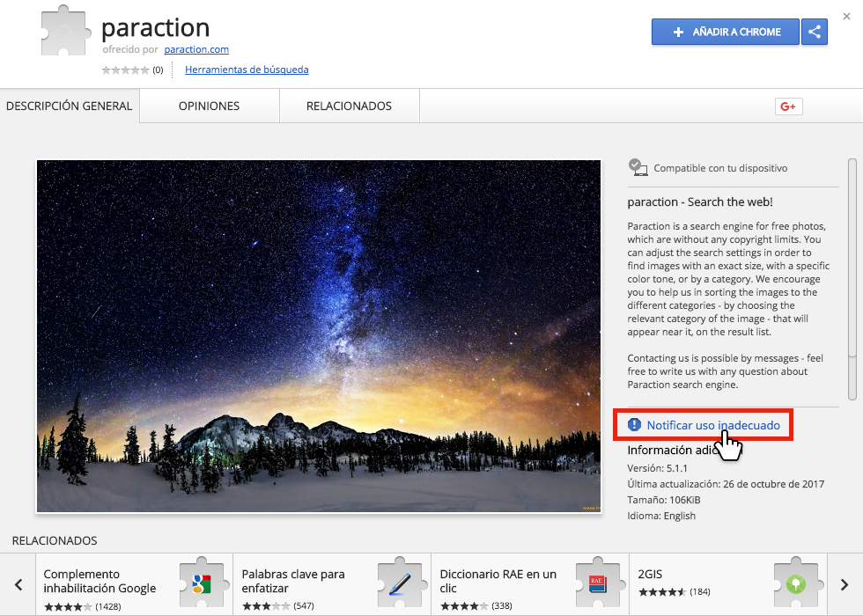This screenshot has height=616, width=863.
Task: Open Herramientas de búsqueda category link
Action: point(247,70)
